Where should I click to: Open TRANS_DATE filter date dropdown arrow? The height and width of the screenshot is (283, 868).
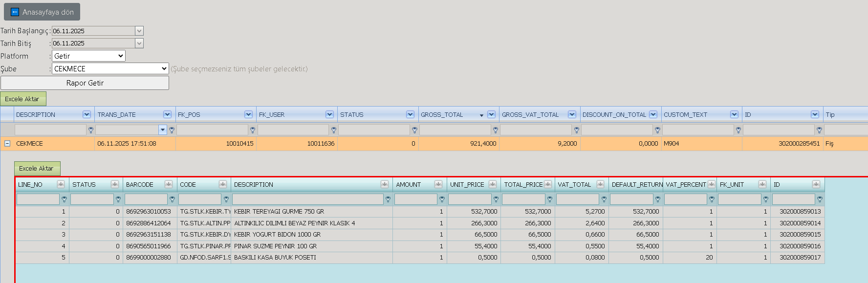(163, 130)
